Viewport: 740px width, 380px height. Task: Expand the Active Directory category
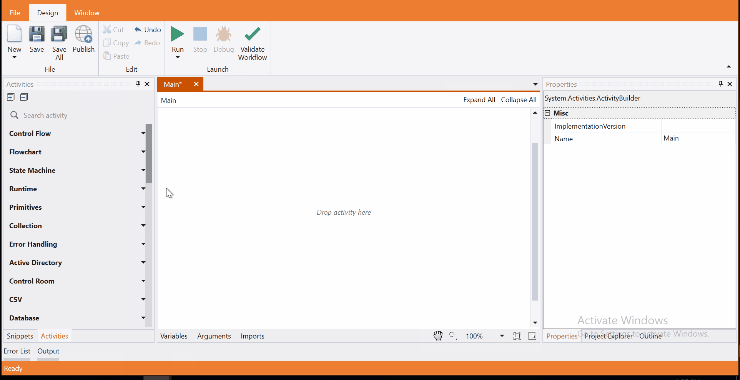pyautogui.click(x=143, y=262)
